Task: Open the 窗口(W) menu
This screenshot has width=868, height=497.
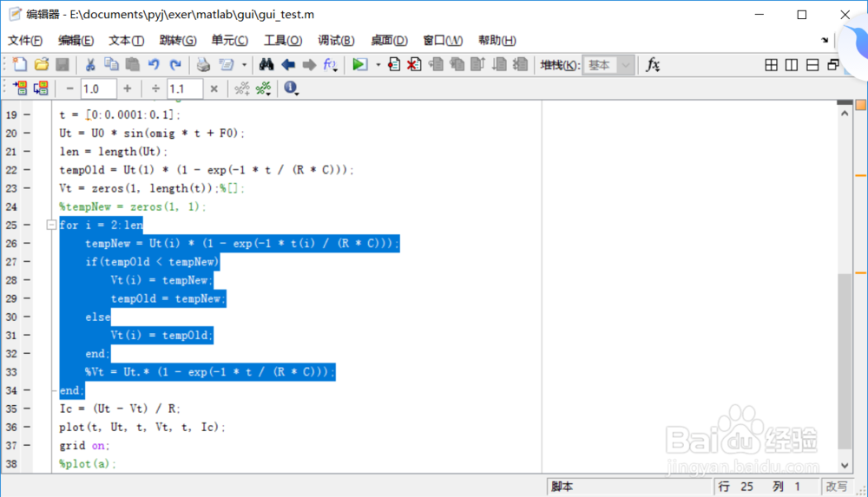Action: click(443, 41)
